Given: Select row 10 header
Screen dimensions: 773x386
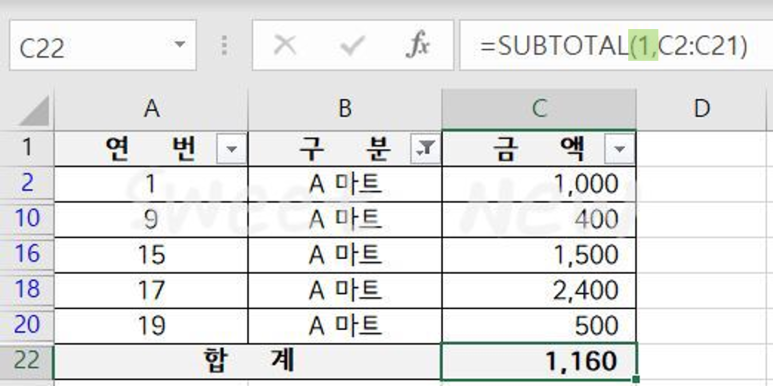Looking at the screenshot, I should (27, 219).
